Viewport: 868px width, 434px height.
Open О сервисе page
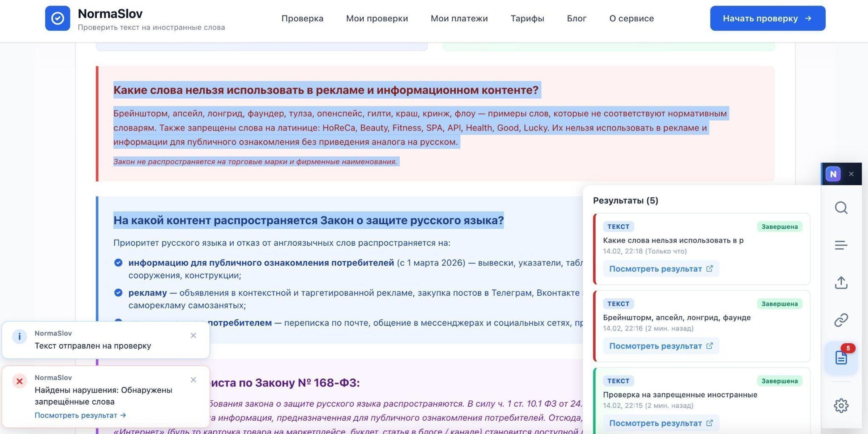[x=631, y=18]
